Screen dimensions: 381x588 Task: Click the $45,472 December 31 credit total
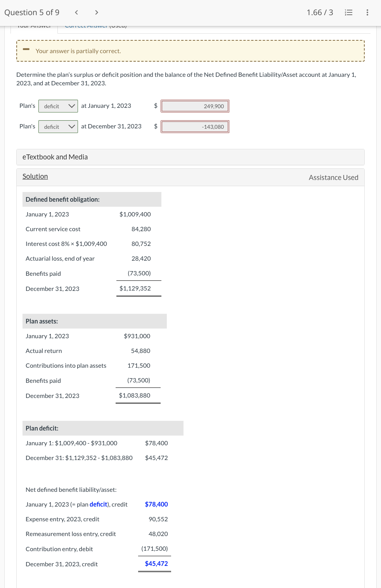tap(155, 564)
